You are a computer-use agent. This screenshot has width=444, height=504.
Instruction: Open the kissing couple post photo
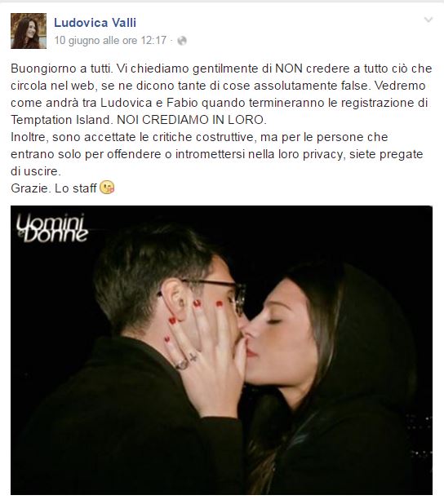[221, 350]
